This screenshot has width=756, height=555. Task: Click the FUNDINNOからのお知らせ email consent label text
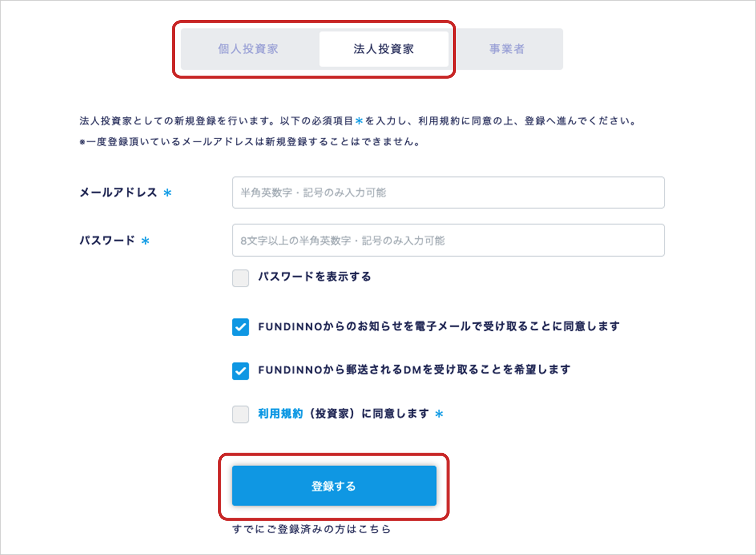point(438,327)
